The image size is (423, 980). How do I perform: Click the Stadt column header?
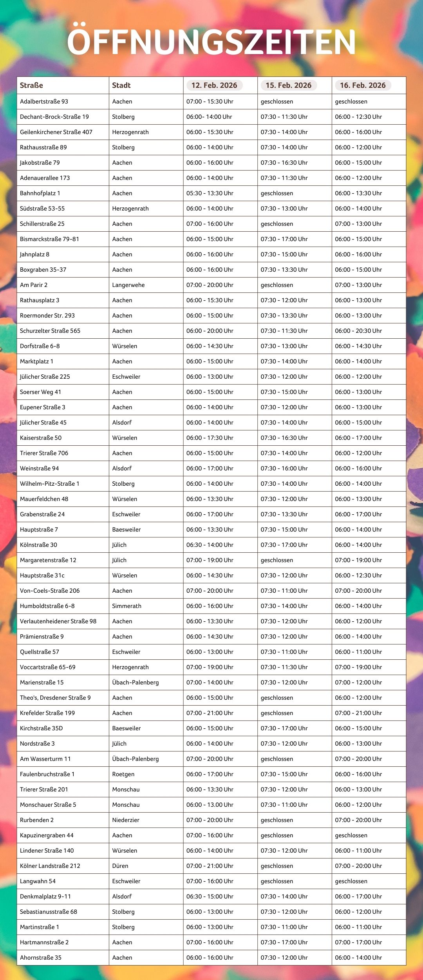point(121,85)
